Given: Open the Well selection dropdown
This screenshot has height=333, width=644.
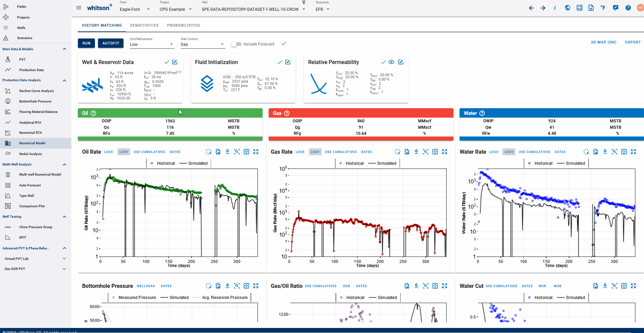Looking at the screenshot, I should click(253, 9).
